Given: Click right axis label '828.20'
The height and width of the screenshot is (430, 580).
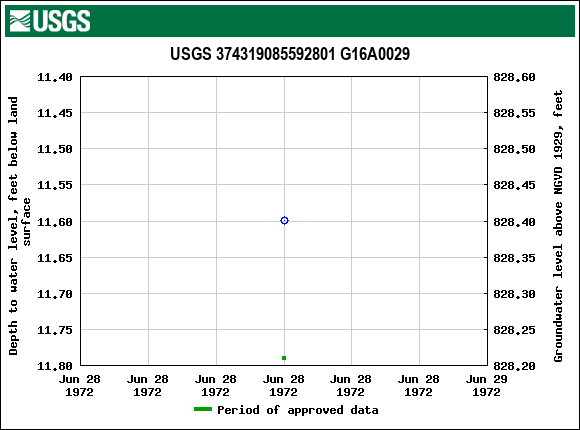Looking at the screenshot, I should (514, 366).
